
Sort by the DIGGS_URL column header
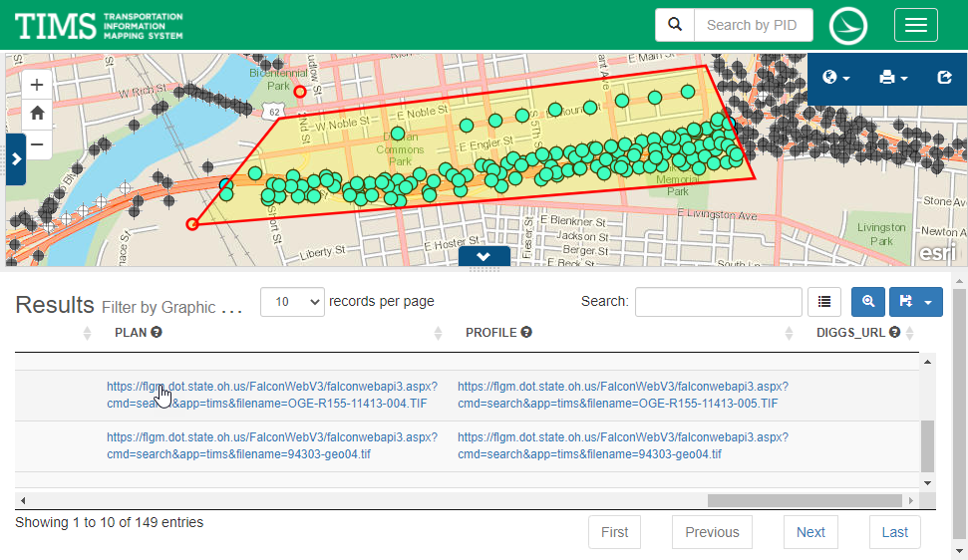click(850, 333)
